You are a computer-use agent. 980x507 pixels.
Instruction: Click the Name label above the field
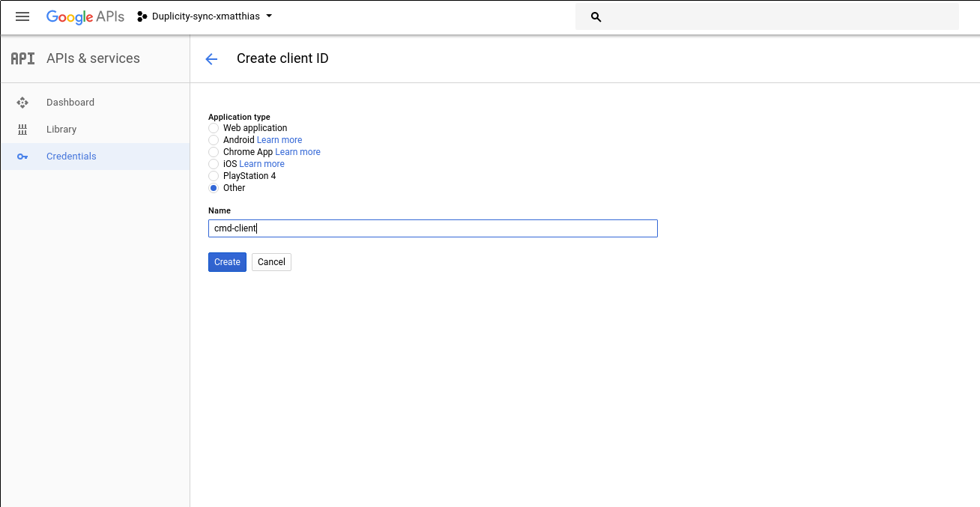coord(220,210)
